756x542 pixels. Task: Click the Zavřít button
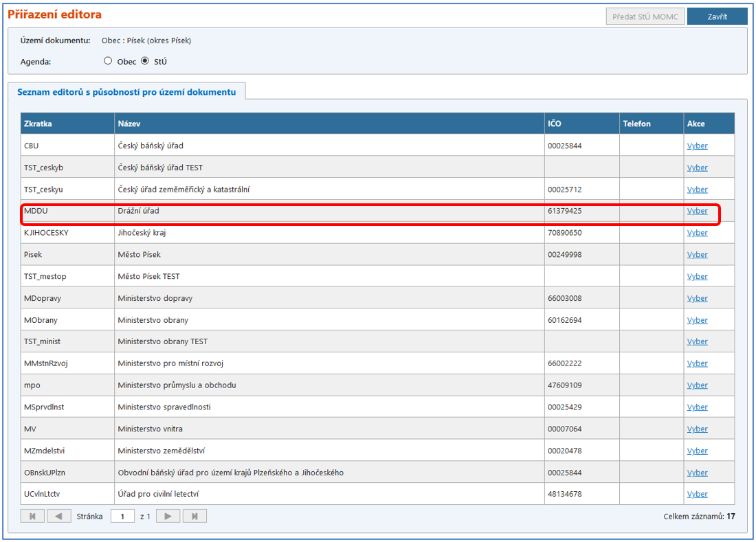717,16
